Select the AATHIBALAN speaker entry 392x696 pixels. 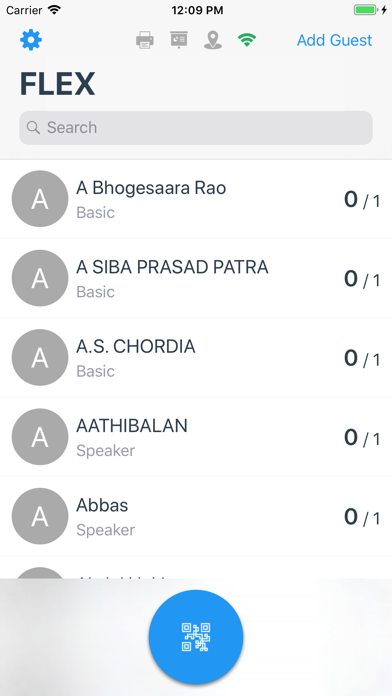(x=196, y=437)
